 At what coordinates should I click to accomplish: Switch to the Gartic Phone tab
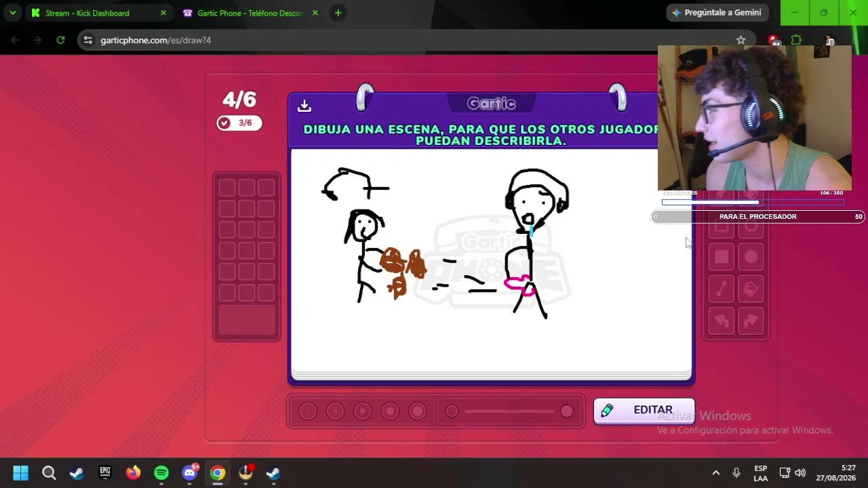pos(250,13)
